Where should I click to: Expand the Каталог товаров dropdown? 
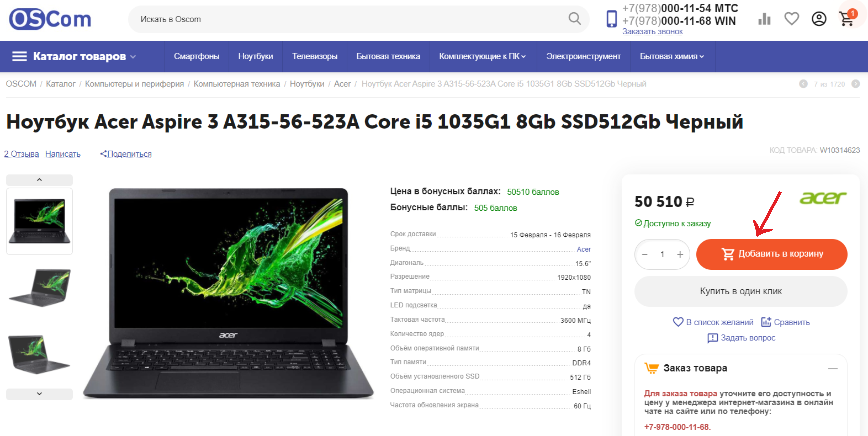pos(74,56)
